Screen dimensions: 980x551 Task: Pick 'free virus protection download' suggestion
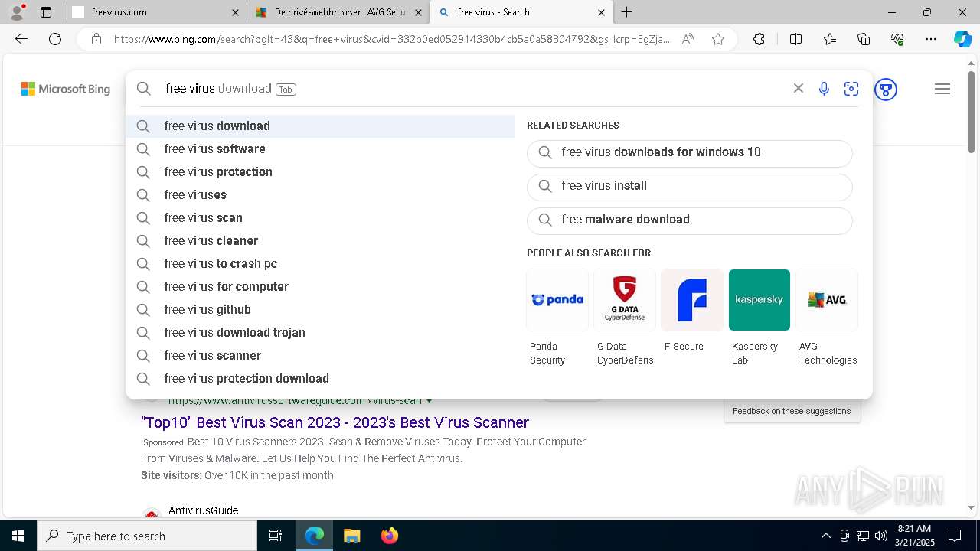[321, 379]
